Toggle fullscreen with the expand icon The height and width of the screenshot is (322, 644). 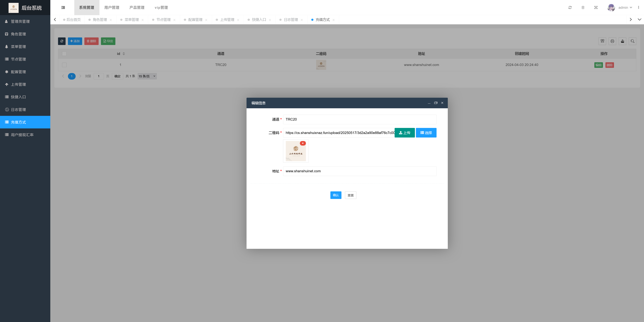(x=596, y=8)
